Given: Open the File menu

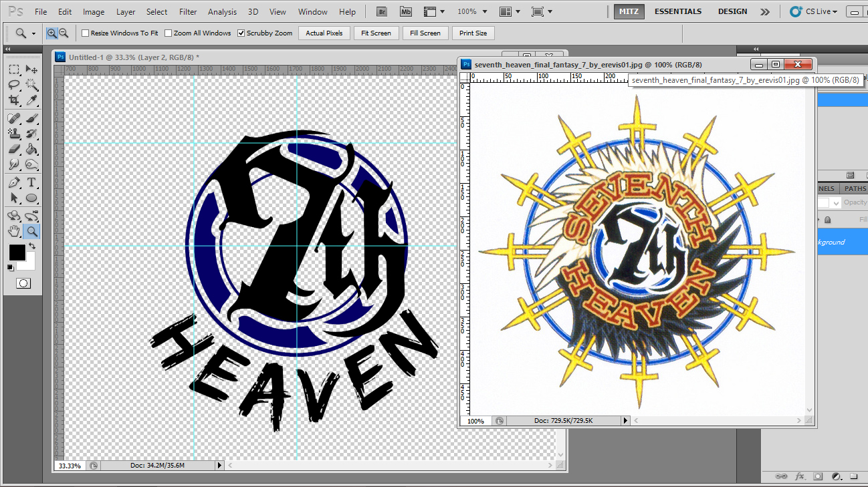Looking at the screenshot, I should (x=41, y=11).
